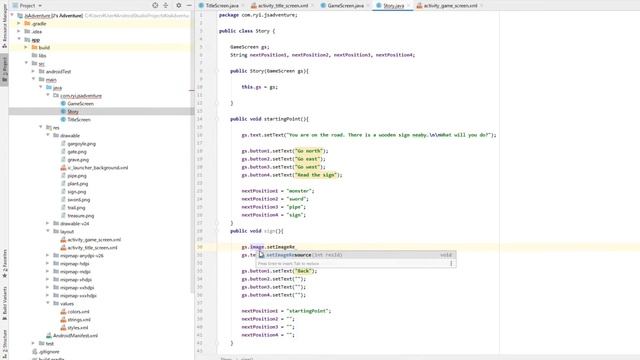640x360 pixels.
Task: Switch to the TitleScreen.java tab
Action: tap(219, 6)
